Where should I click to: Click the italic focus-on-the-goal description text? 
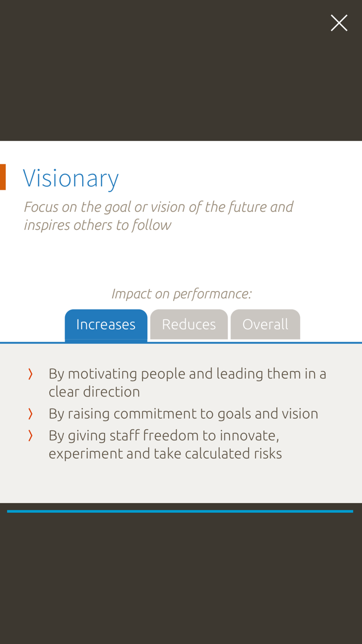158,215
